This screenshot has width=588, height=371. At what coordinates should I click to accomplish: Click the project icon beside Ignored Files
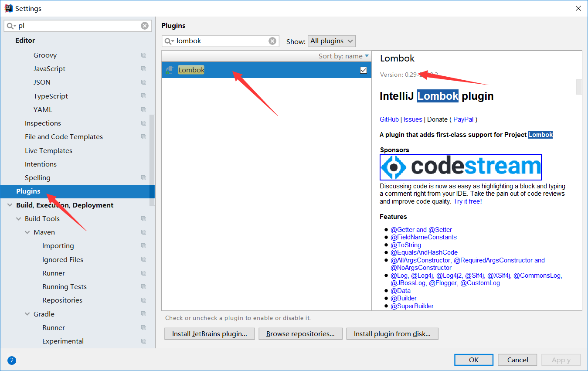pyautogui.click(x=144, y=260)
